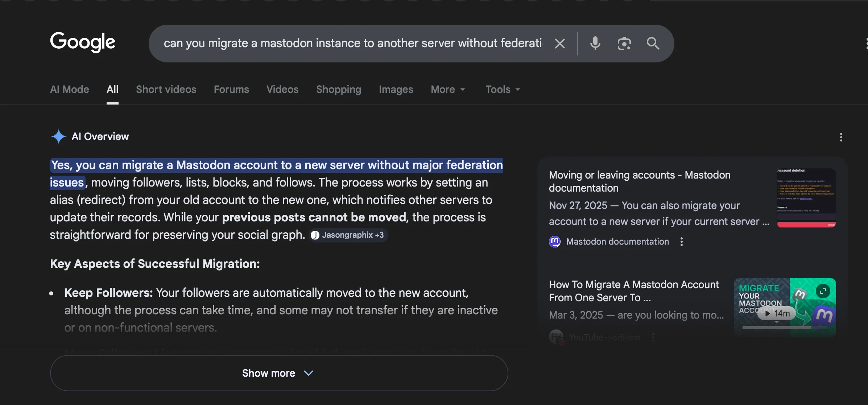
Task: Click the YouTube channel icon by FediHost
Action: click(x=555, y=337)
